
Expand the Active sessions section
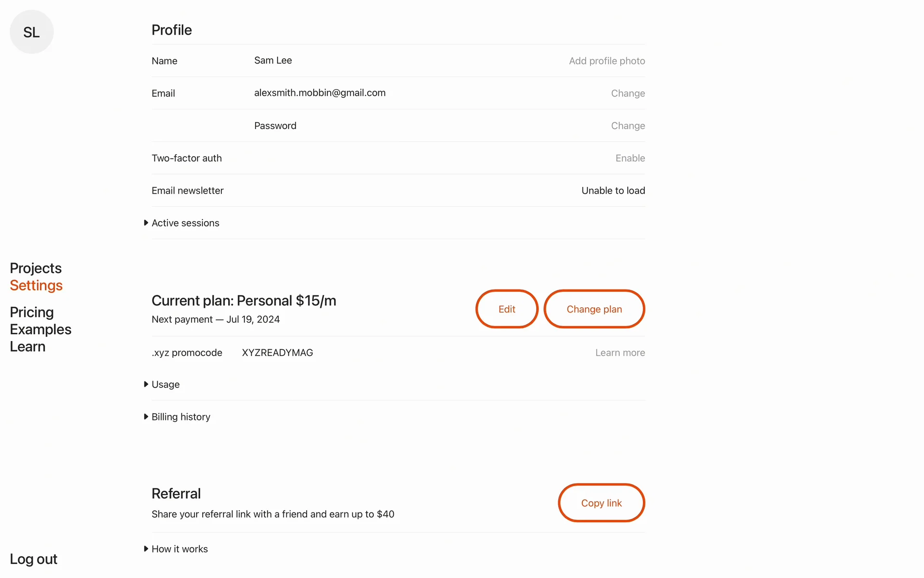pyautogui.click(x=185, y=223)
